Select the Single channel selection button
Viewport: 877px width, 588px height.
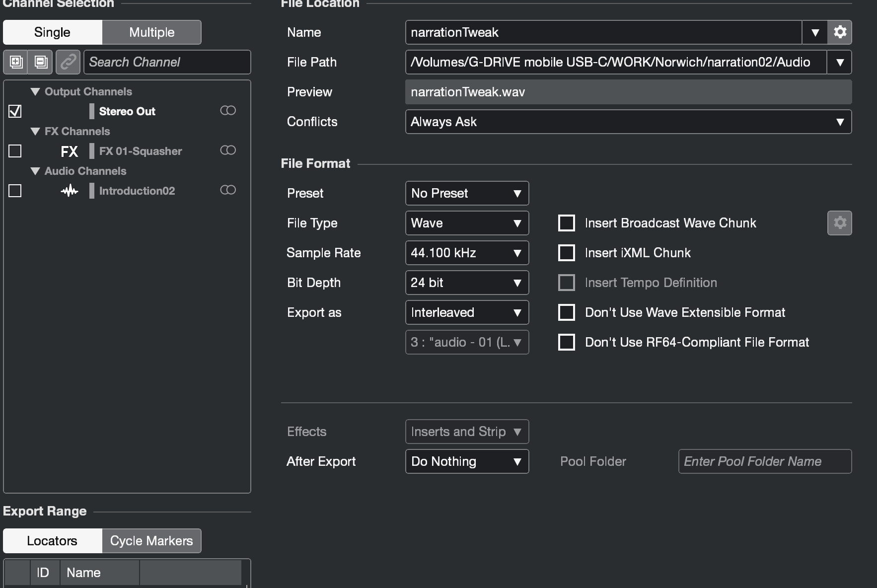pos(52,32)
